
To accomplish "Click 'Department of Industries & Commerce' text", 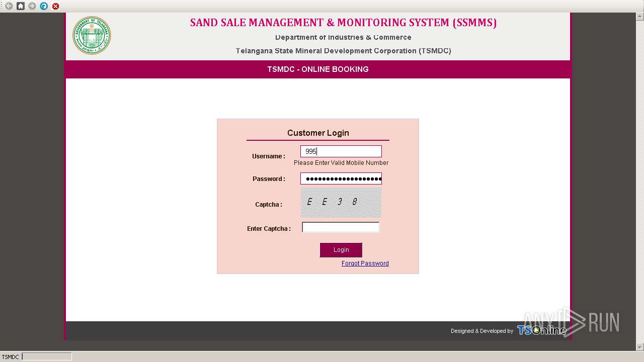I will tap(343, 37).
